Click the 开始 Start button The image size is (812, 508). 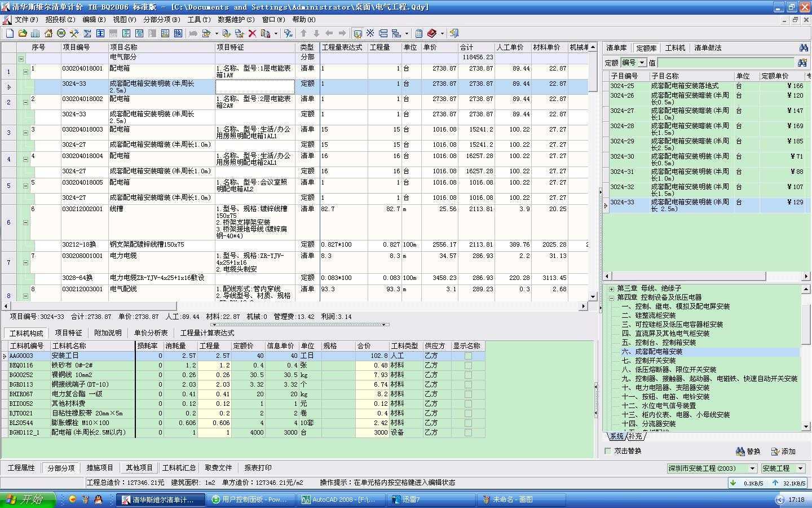pyautogui.click(x=28, y=500)
